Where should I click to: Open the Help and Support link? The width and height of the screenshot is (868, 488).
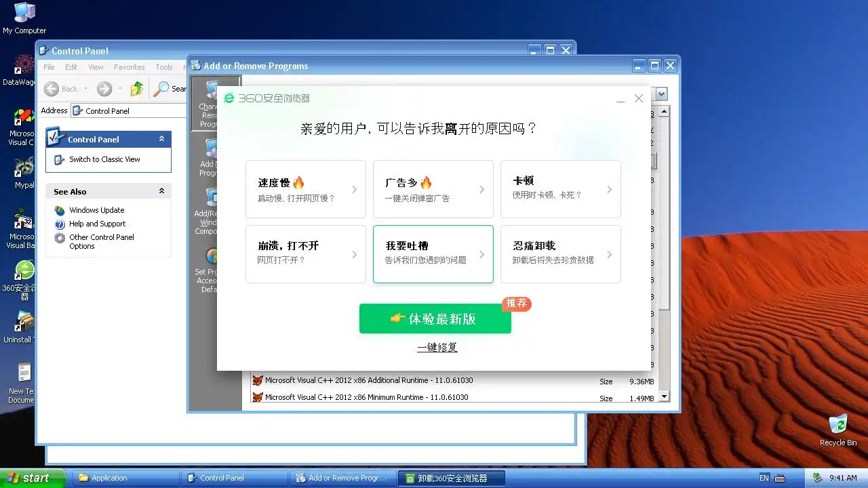point(97,224)
